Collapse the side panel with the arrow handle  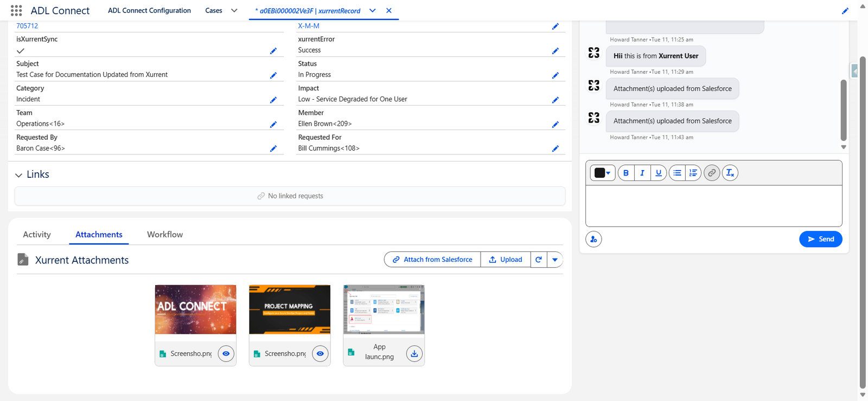854,71
